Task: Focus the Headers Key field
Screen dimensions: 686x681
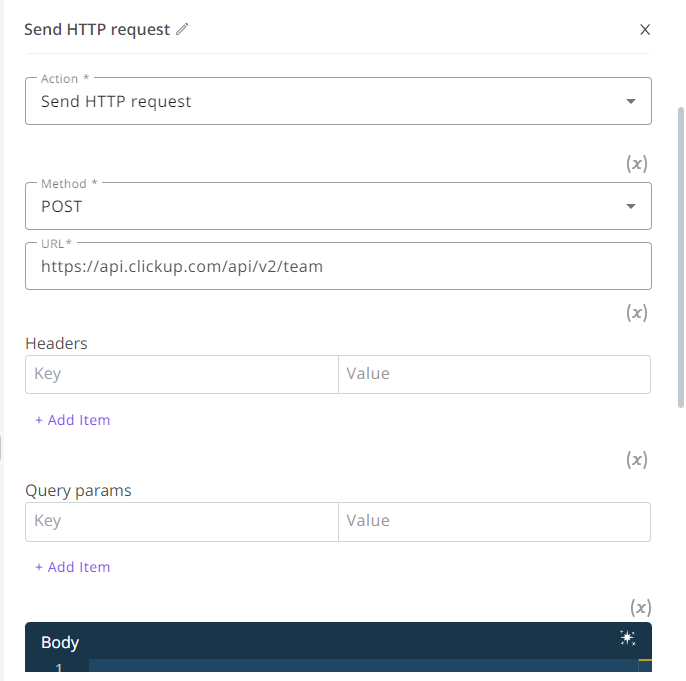Action: 182,374
